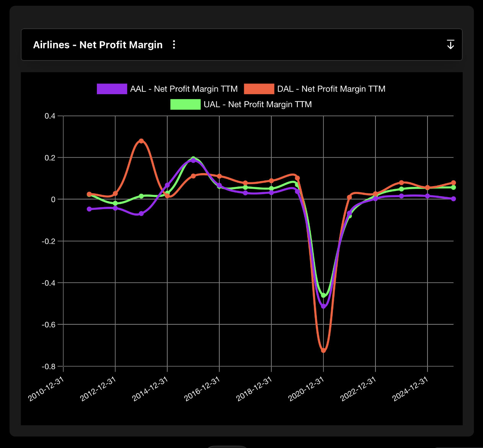Click the purple legend color block
Screen dimensions: 483x448
pyautogui.click(x=112, y=88)
